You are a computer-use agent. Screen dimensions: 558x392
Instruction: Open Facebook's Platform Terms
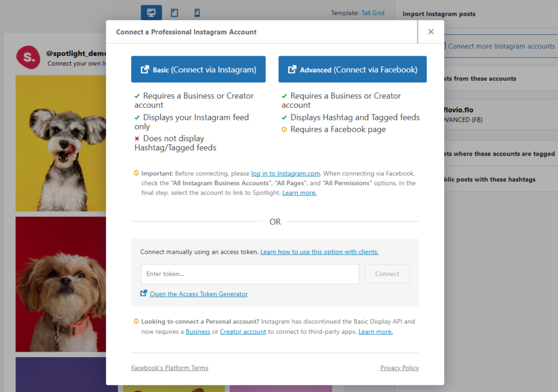tap(169, 367)
